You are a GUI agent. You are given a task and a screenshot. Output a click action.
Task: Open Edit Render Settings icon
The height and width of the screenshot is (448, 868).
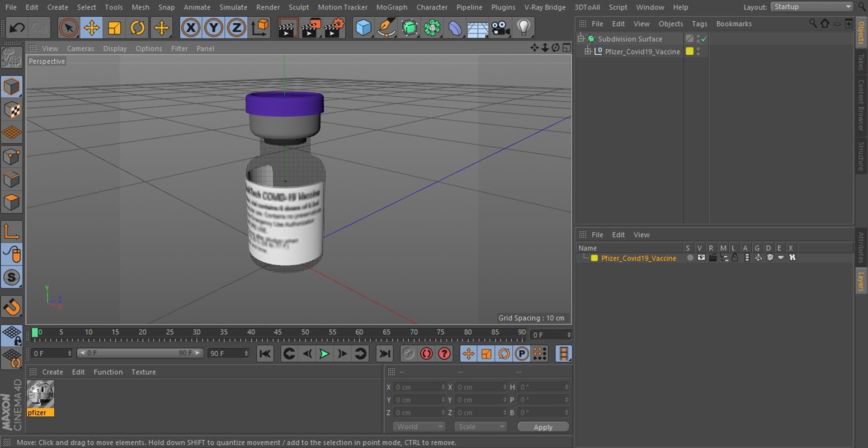coord(335,28)
